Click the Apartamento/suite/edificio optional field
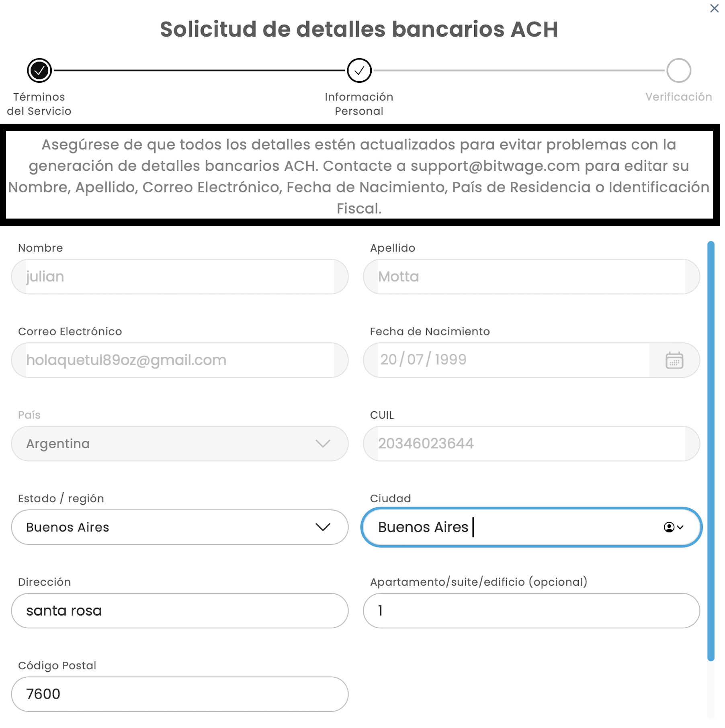 click(x=531, y=611)
